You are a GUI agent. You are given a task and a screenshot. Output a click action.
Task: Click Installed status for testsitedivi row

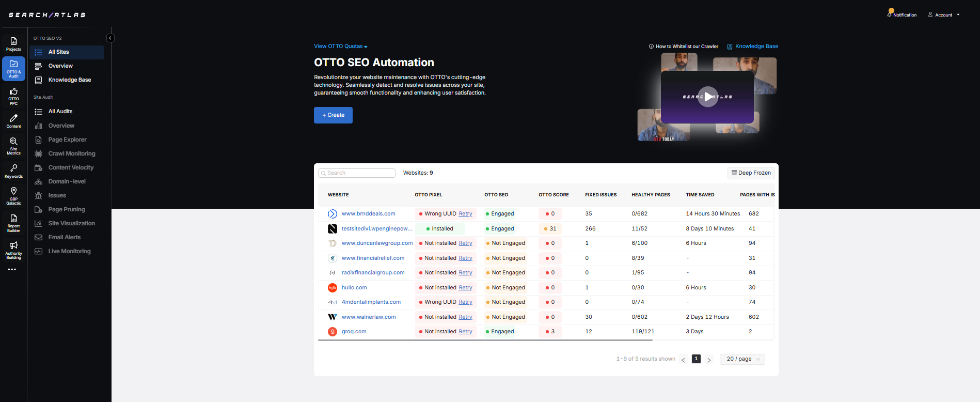[x=440, y=229]
